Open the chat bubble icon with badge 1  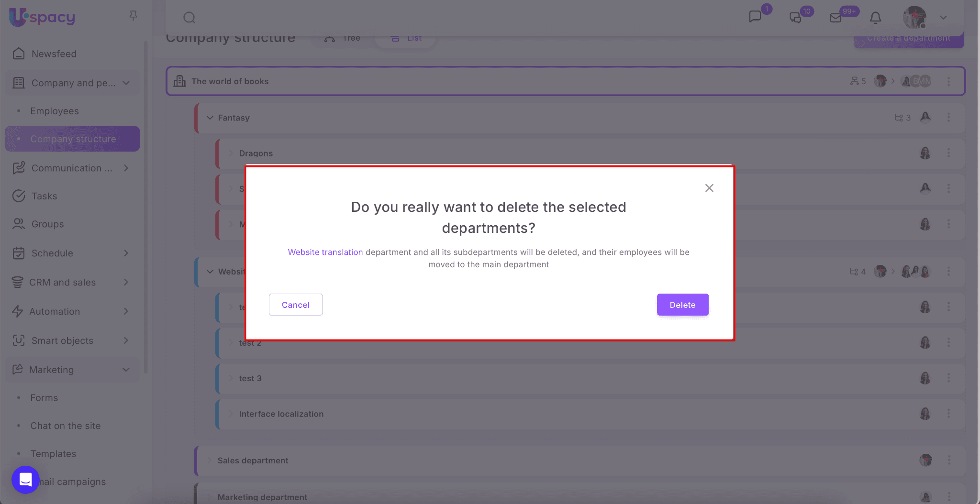pyautogui.click(x=755, y=17)
